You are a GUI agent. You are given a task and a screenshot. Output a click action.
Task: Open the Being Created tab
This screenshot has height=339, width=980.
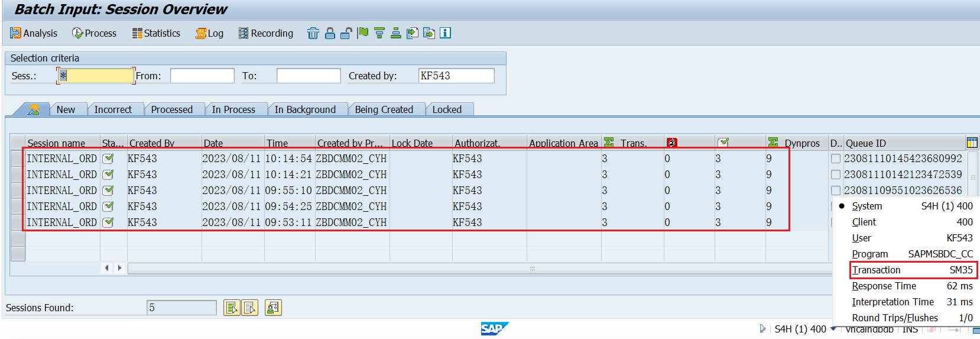click(x=384, y=109)
